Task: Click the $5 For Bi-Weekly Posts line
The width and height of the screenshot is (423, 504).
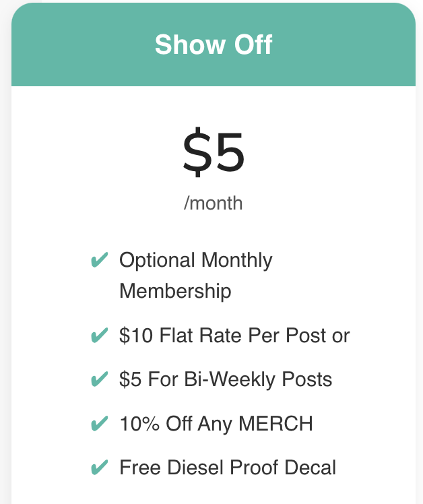Action: click(226, 379)
